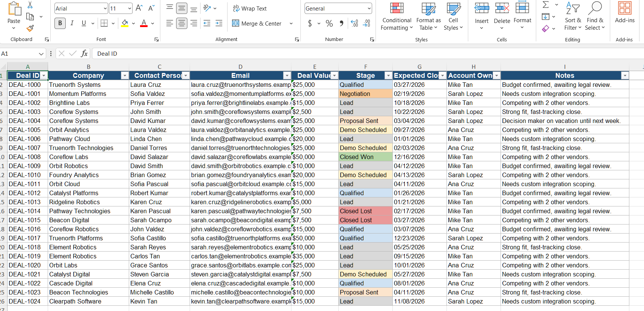Click the Merge & Center button

[257, 23]
